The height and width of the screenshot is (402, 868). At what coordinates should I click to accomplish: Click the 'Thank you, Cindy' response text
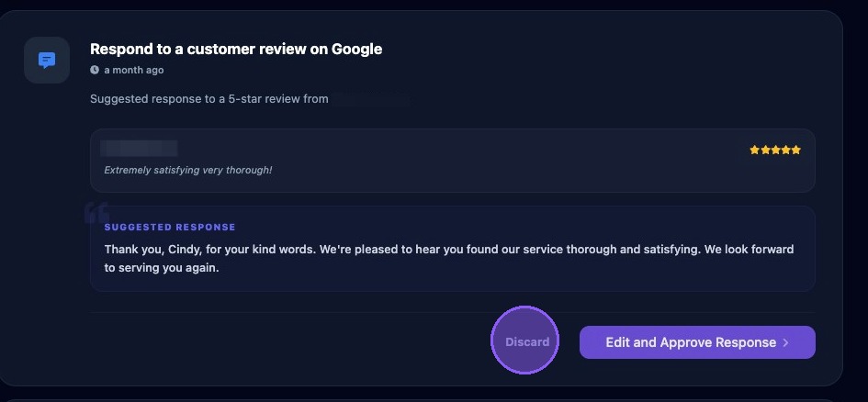449,258
